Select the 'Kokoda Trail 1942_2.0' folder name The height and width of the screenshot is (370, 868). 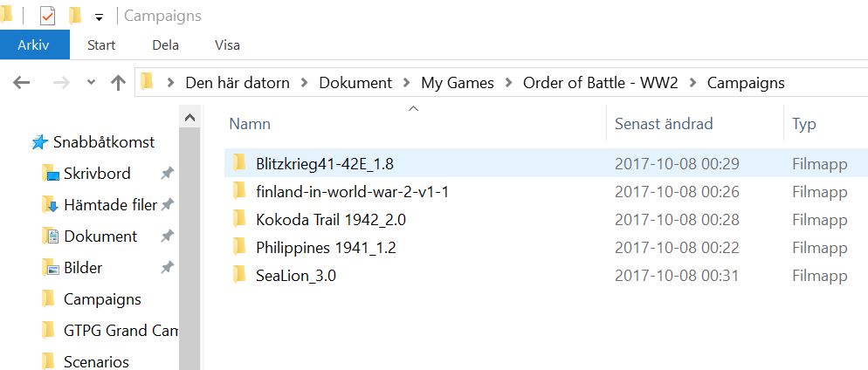pyautogui.click(x=331, y=220)
